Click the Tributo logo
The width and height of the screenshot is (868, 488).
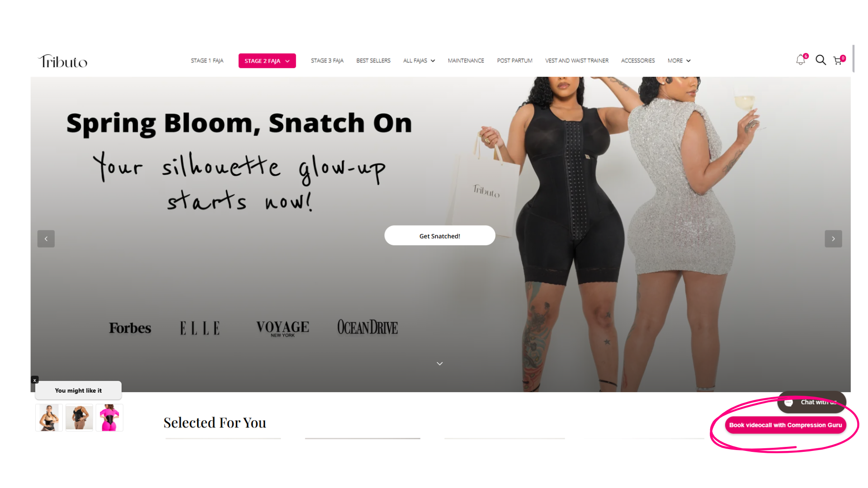tap(63, 61)
